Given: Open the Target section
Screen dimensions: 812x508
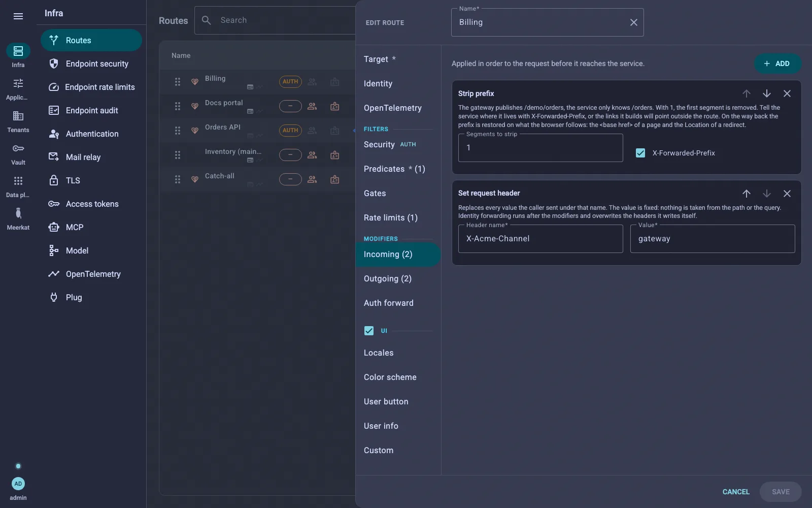Looking at the screenshot, I should click(x=398, y=59).
